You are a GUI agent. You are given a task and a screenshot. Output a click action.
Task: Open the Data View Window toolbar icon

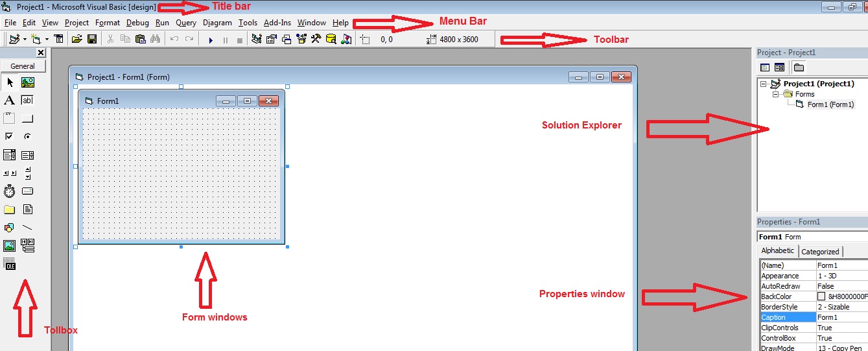pyautogui.click(x=331, y=40)
